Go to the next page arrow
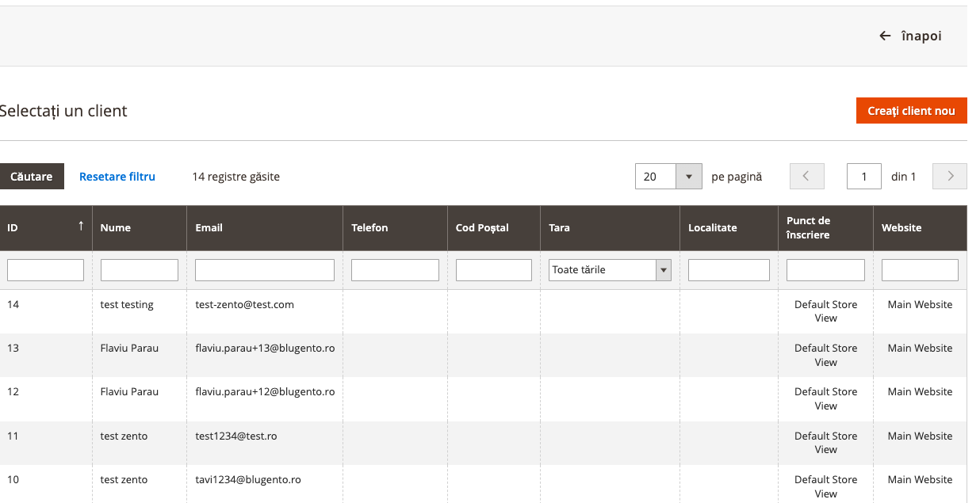Viewport: 980px width, 503px height. coord(950,177)
